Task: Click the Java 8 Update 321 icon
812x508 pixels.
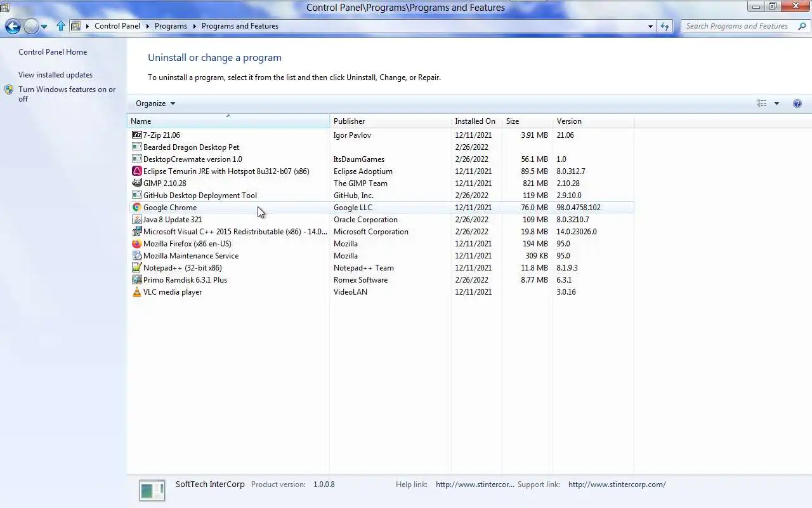Action: pyautogui.click(x=136, y=219)
